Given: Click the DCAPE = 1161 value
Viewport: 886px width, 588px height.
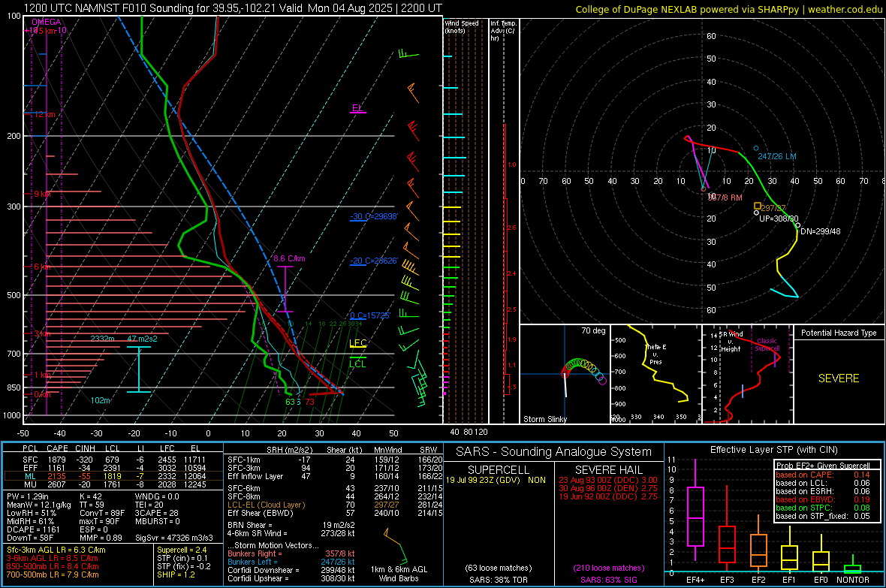Looking at the screenshot, I should 33,529.
